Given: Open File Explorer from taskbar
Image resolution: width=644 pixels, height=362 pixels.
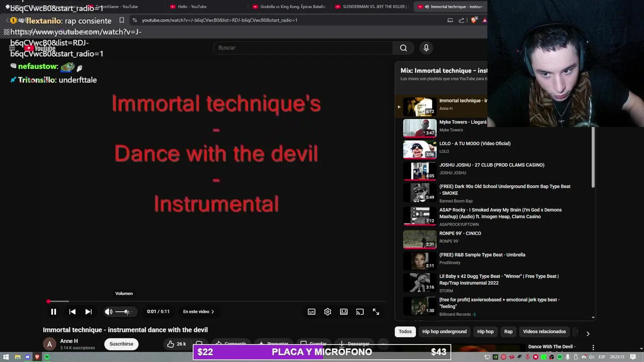Looking at the screenshot, I should click(18, 357).
